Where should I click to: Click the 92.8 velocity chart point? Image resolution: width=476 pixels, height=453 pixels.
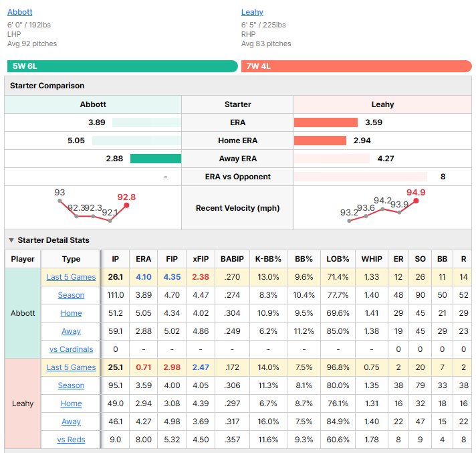pos(126,205)
